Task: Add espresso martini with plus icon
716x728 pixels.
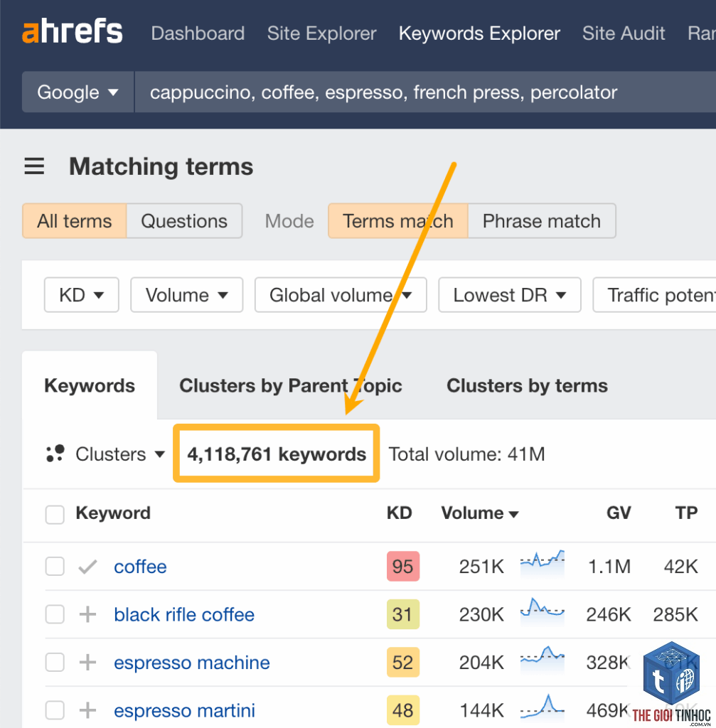Action: 87,710
